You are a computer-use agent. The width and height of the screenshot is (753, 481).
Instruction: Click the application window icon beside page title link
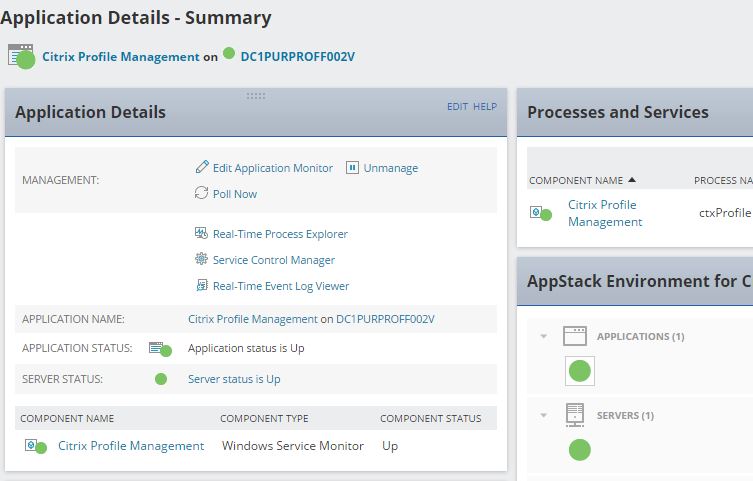click(20, 54)
